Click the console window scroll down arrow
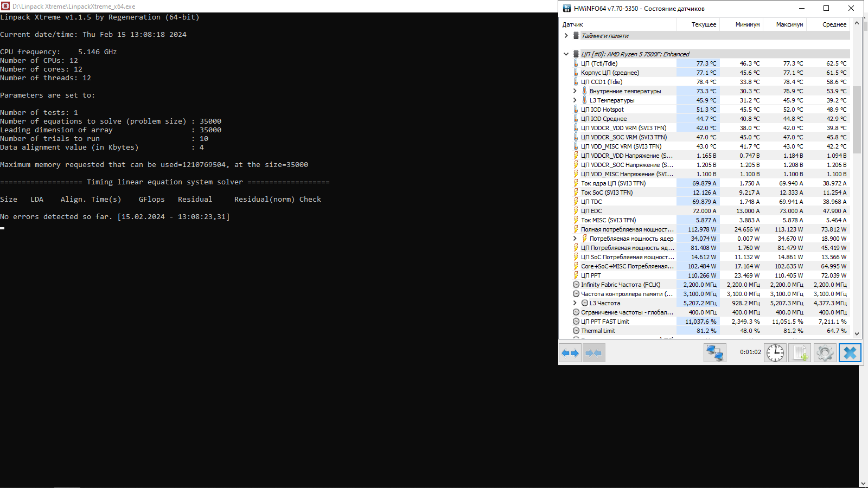The width and height of the screenshot is (868, 488). point(863,483)
